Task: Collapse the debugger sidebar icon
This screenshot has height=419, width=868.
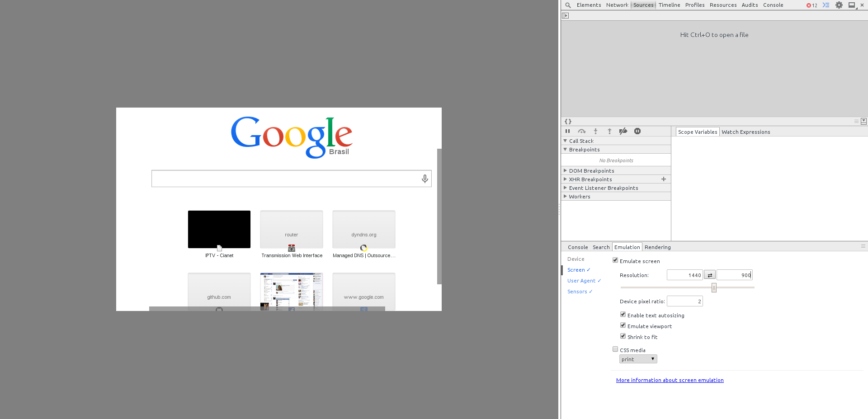Action: click(863, 121)
